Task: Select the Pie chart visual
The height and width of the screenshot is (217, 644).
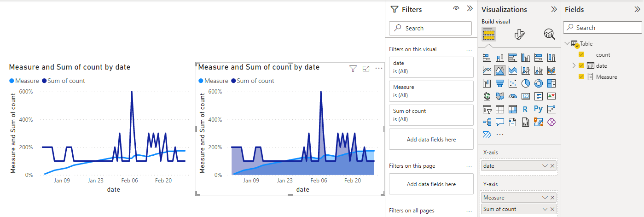Action: 526,83
